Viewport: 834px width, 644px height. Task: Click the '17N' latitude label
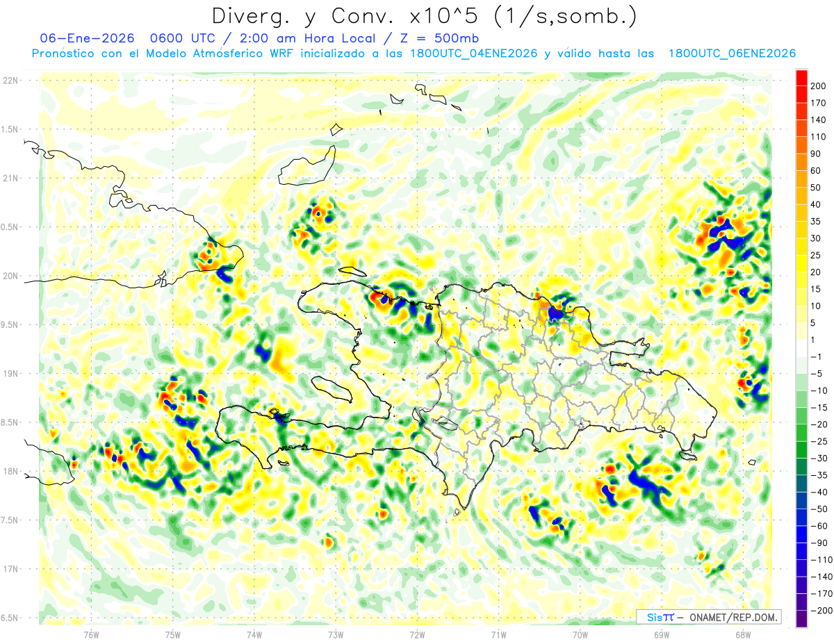click(10, 569)
